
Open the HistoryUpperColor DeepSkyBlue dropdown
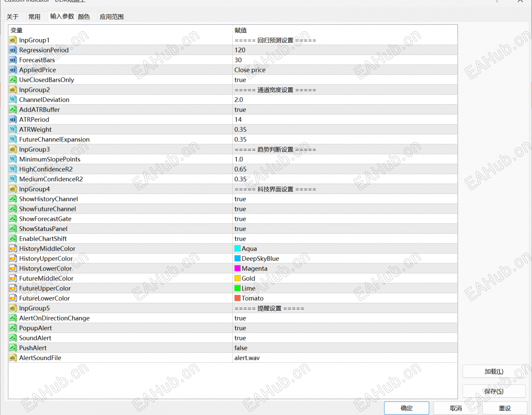345,258
